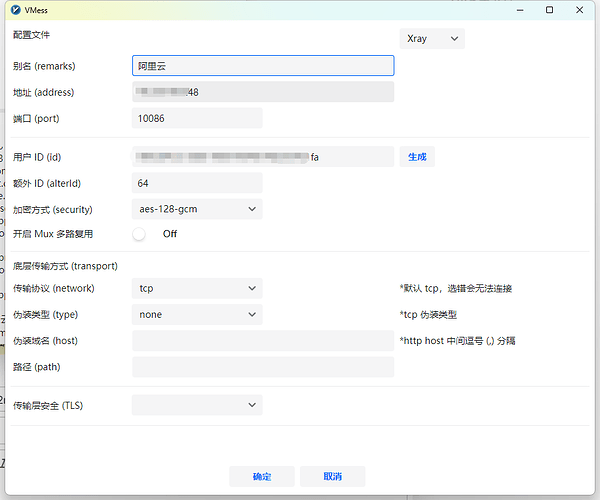Click the 配置文件 label text
Screen dimensions: 600x500
pos(31,35)
